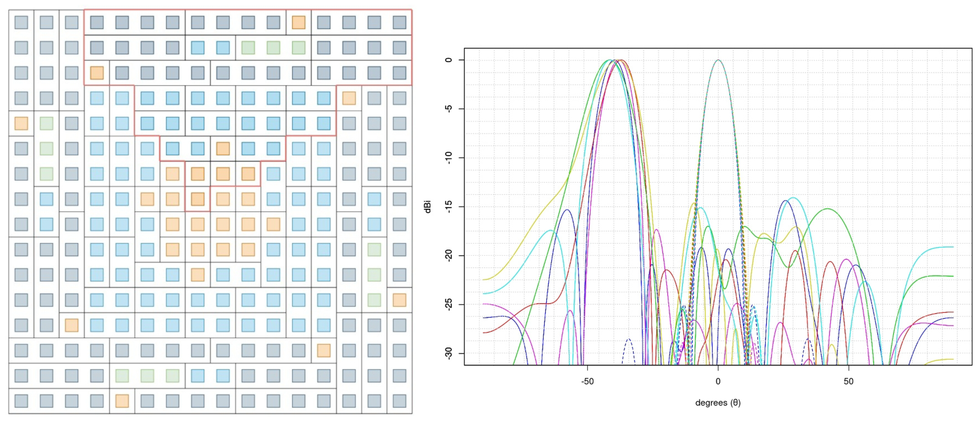
Task: Click the middle green square in the second-to-last row
Action: point(147,375)
